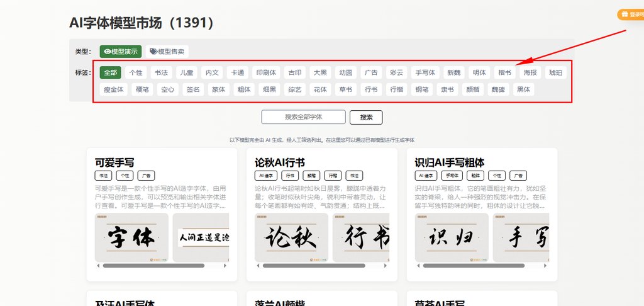Screen dimensions: 644x306
Task: Click the gift icon on the orange login badge
Action: pos(625,14)
